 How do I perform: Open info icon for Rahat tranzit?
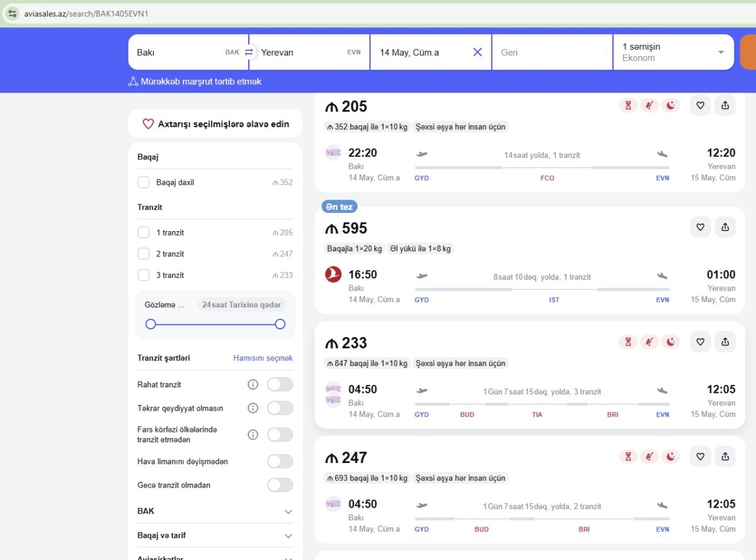click(253, 384)
